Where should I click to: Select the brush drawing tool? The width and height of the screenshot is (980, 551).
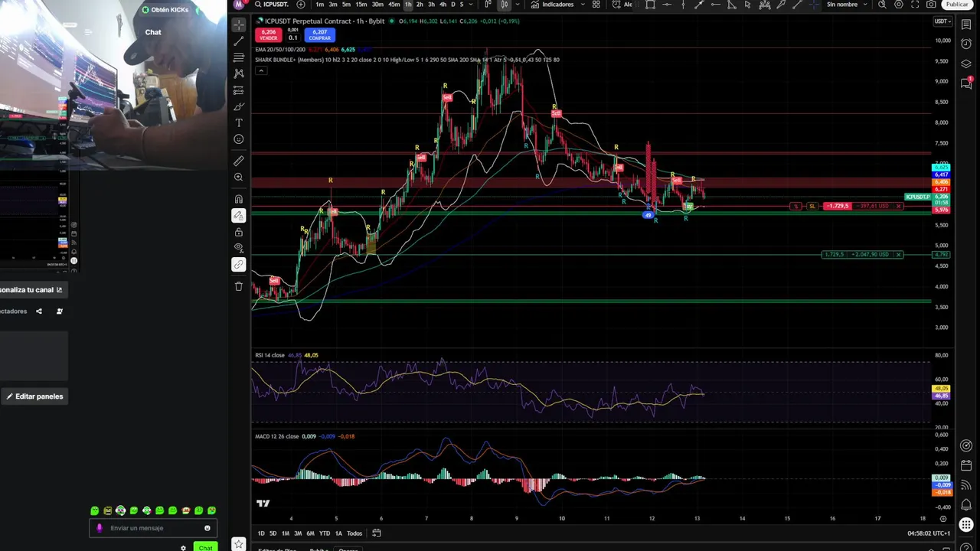point(239,106)
